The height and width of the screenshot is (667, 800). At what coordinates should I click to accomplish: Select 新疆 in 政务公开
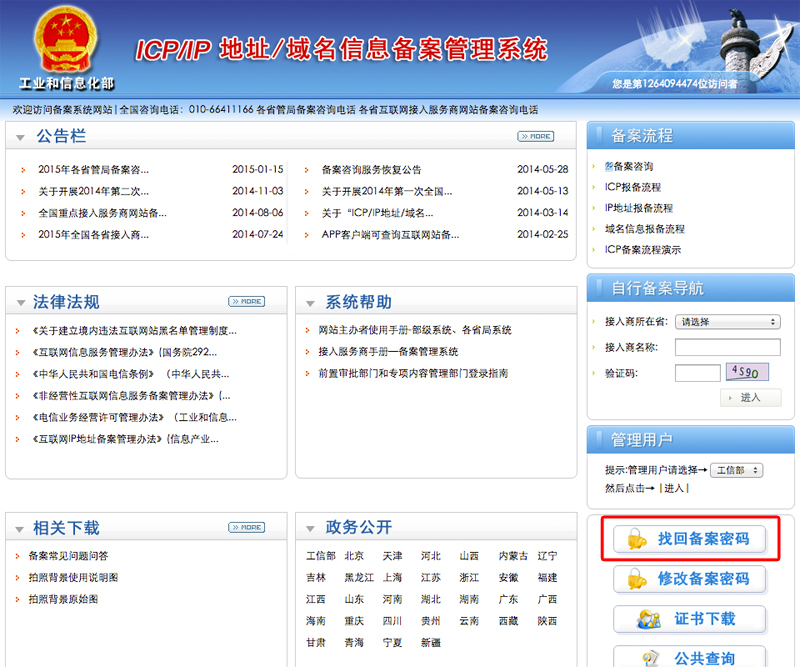point(431,643)
